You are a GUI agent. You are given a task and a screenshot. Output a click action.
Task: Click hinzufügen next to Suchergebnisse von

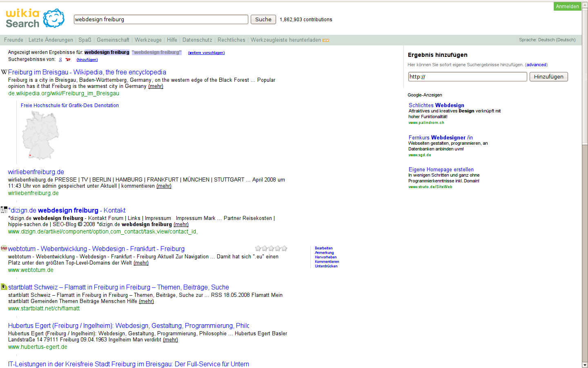pos(87,60)
